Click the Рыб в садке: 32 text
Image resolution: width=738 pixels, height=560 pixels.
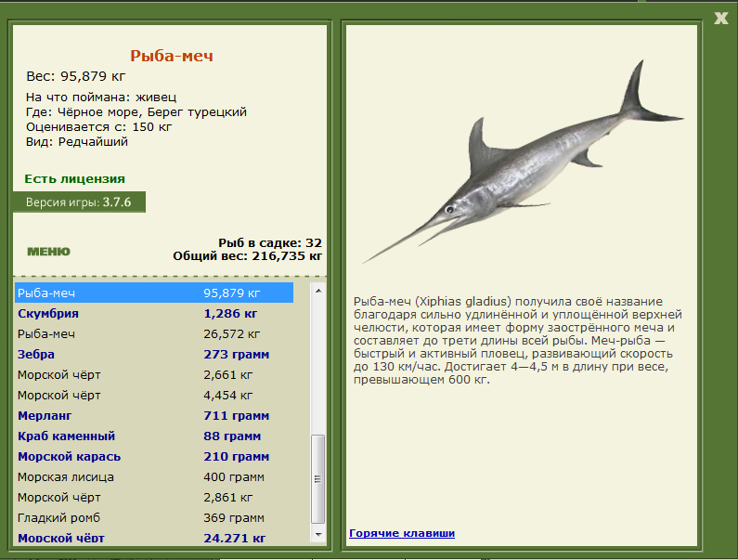270,243
